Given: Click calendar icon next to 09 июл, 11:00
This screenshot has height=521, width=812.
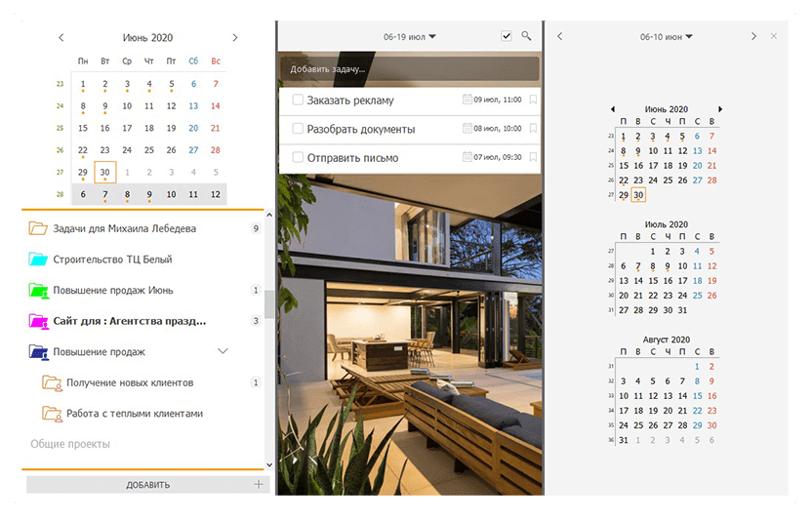Looking at the screenshot, I should [x=467, y=99].
